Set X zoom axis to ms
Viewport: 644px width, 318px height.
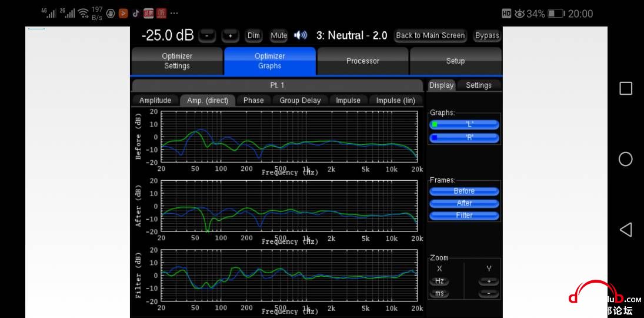click(x=439, y=294)
